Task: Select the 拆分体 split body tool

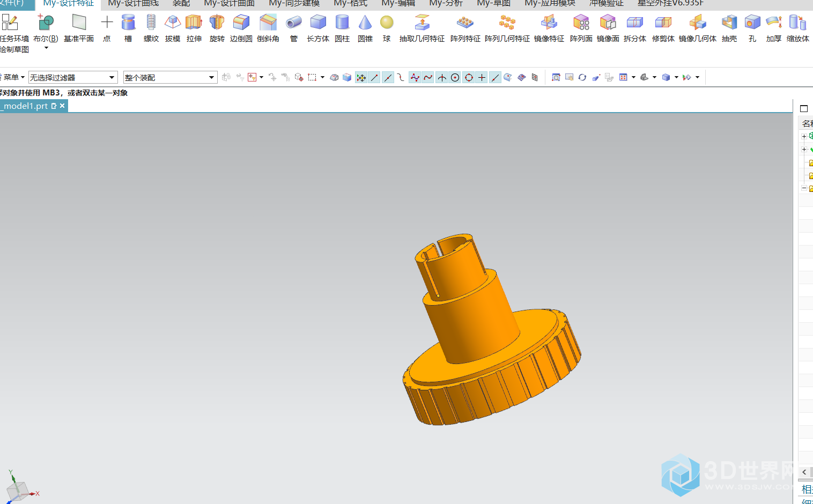Action: [635, 28]
